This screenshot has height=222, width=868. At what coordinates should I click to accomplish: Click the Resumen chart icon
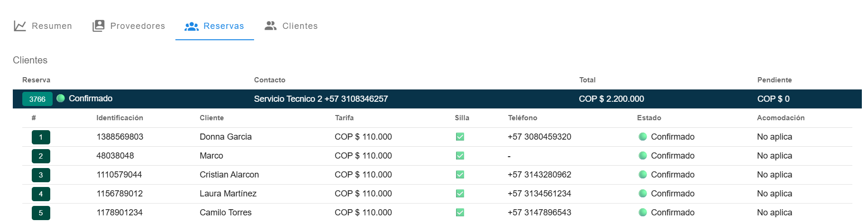coord(20,26)
